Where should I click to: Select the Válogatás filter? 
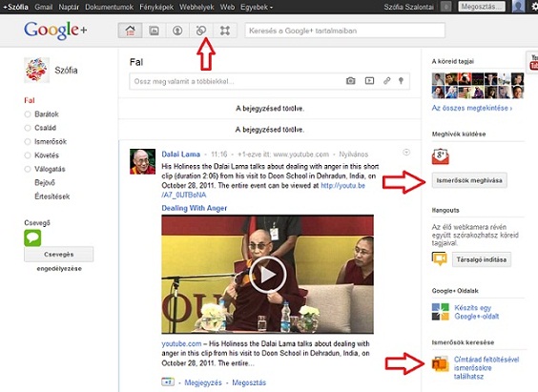click(x=45, y=169)
